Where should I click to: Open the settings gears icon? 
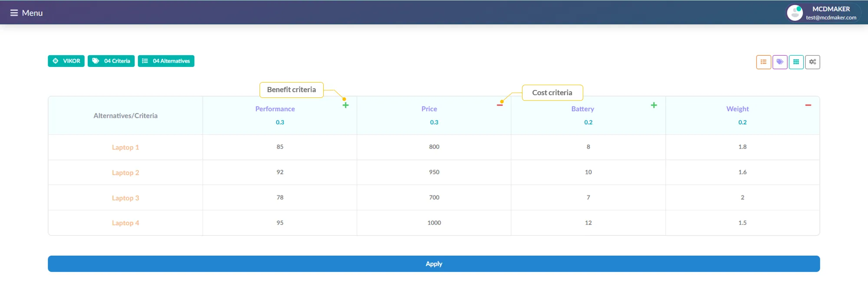812,62
